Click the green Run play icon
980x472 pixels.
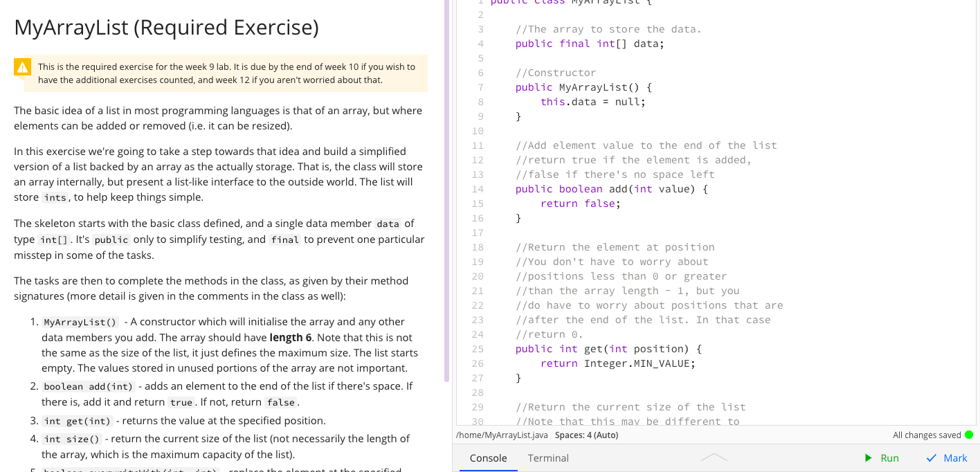click(868, 457)
